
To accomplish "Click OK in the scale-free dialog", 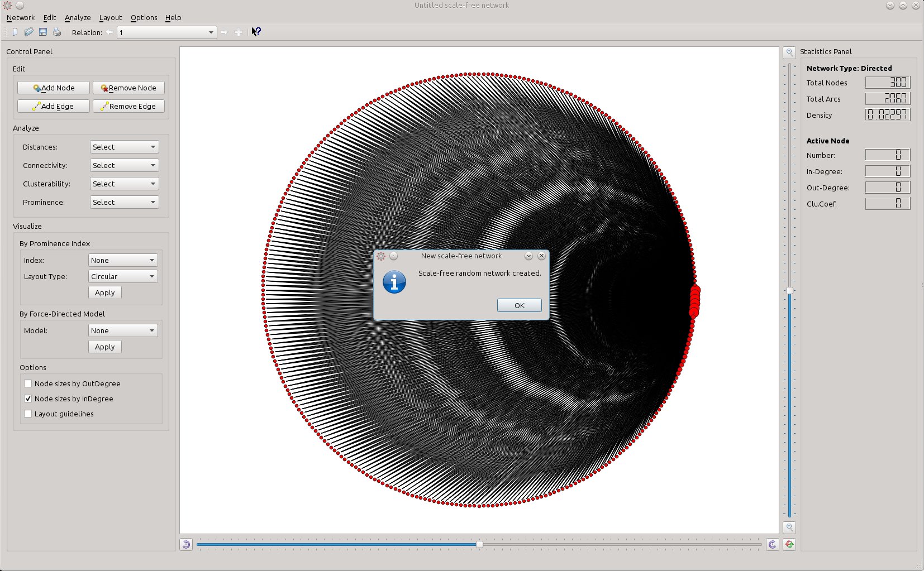I will [520, 305].
